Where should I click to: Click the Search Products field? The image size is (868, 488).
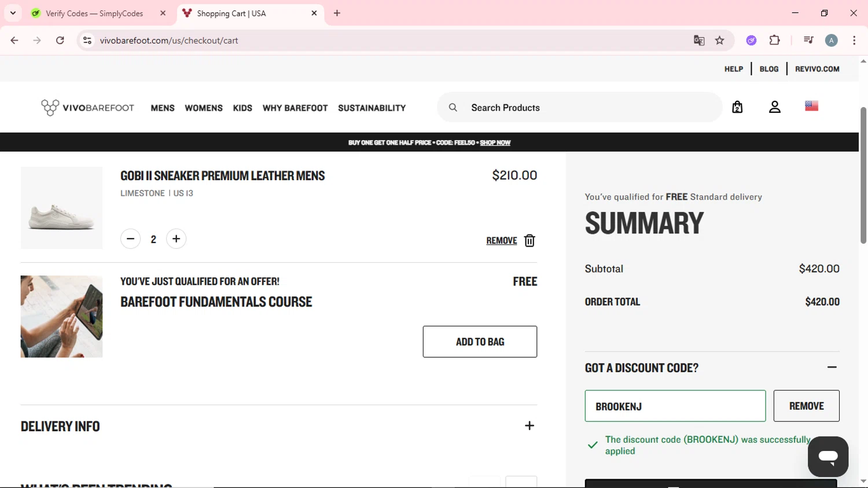click(x=580, y=107)
